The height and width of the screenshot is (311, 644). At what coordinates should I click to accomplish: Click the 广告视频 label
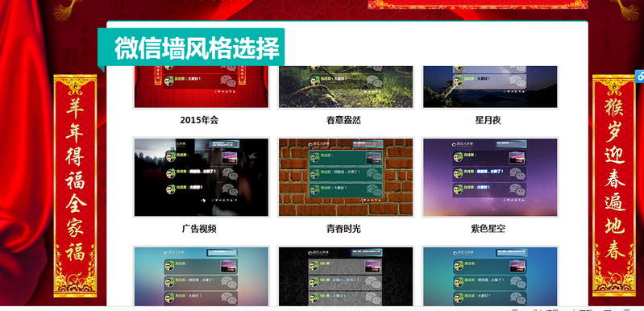coord(199,229)
